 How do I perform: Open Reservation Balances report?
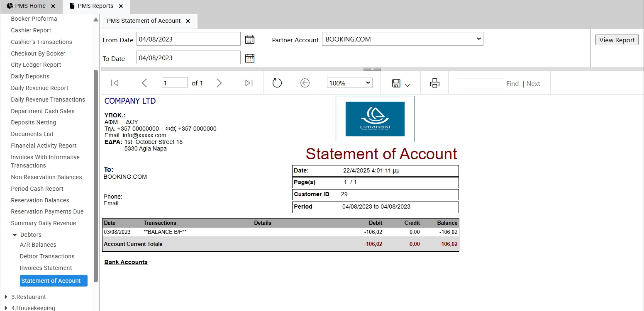click(40, 200)
